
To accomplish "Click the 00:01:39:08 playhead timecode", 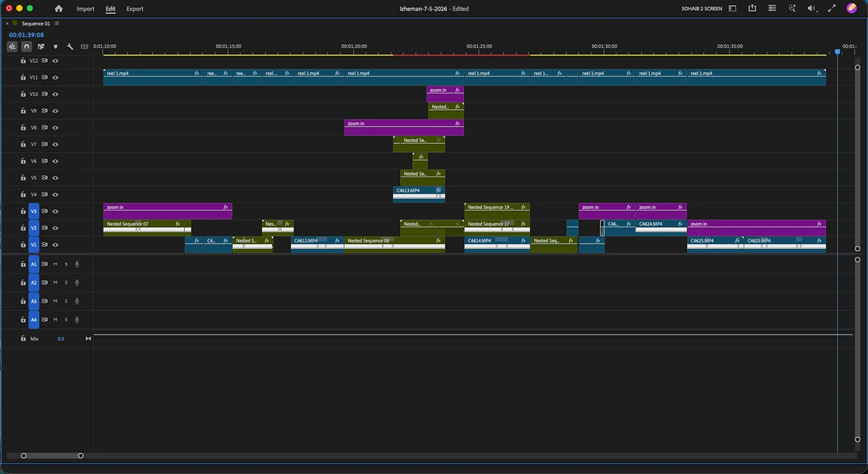I will pyautogui.click(x=26, y=34).
